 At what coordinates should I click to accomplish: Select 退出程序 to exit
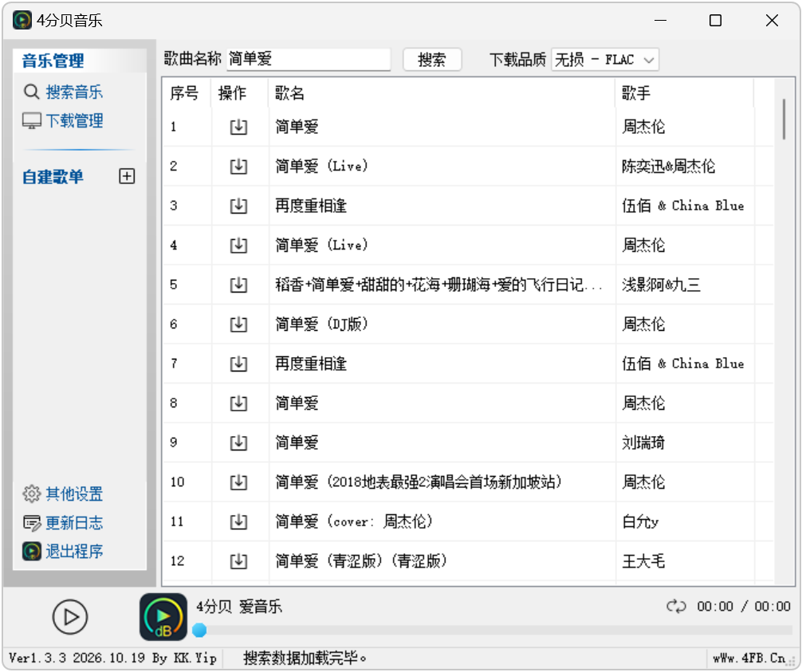(74, 552)
